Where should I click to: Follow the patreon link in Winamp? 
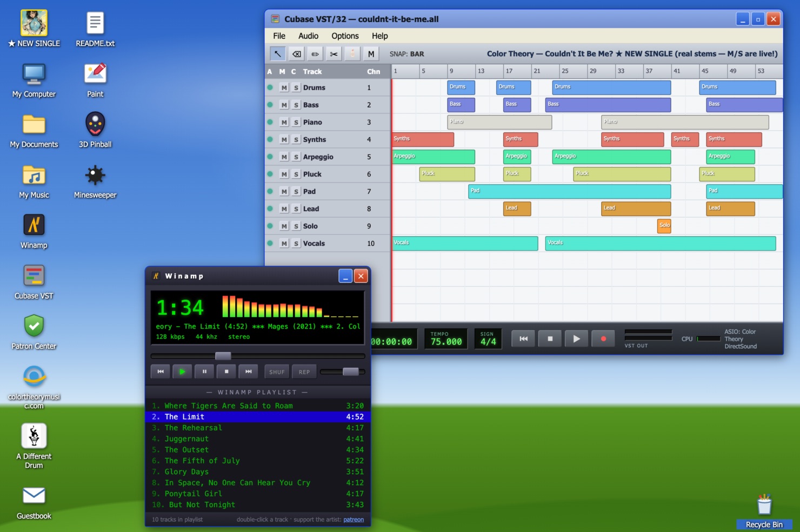click(x=354, y=520)
